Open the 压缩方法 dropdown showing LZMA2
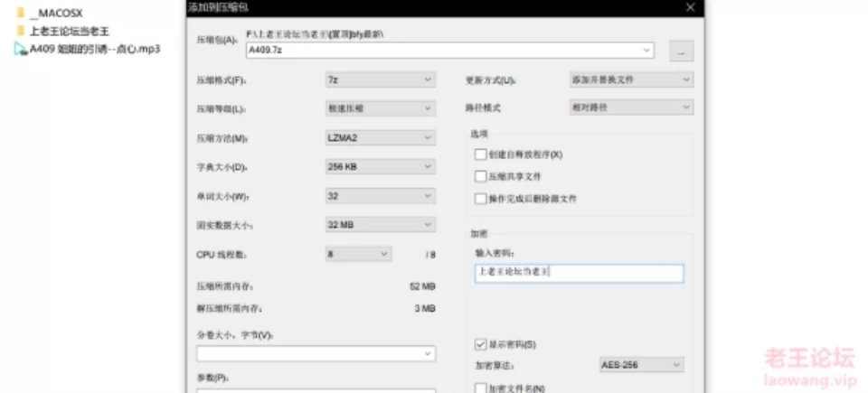This screenshot has height=393, width=868. click(x=381, y=137)
